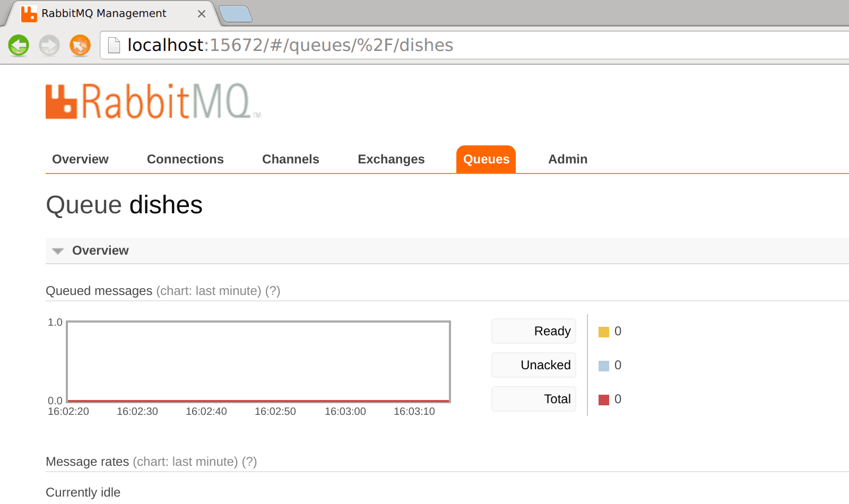The height and width of the screenshot is (504, 849).
Task: Click the queued messages chart area
Action: pos(258,361)
